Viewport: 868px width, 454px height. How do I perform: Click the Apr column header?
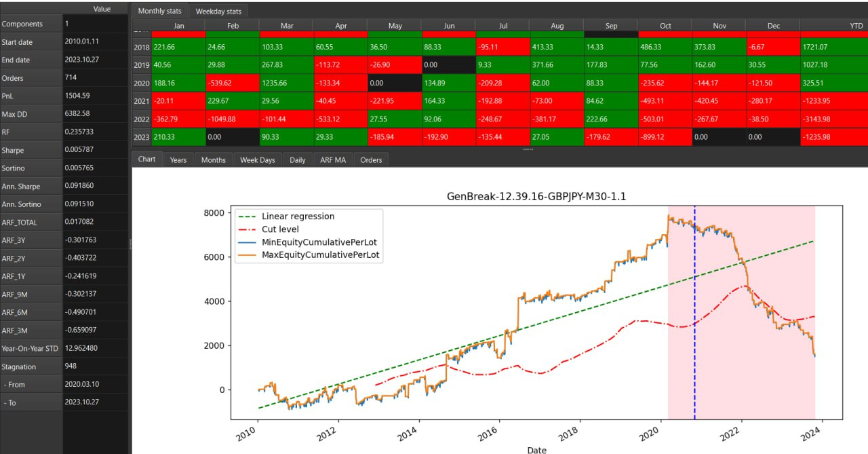[x=340, y=25]
